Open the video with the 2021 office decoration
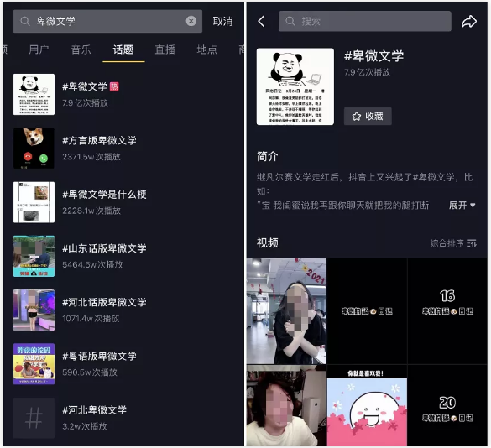The width and height of the screenshot is (491, 448). pyautogui.click(x=286, y=311)
